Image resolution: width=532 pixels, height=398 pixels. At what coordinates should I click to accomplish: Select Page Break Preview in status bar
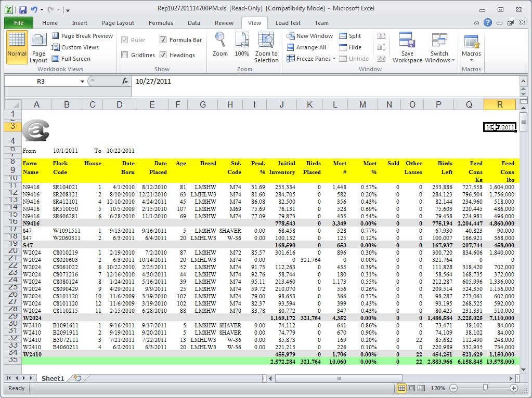pos(421,388)
